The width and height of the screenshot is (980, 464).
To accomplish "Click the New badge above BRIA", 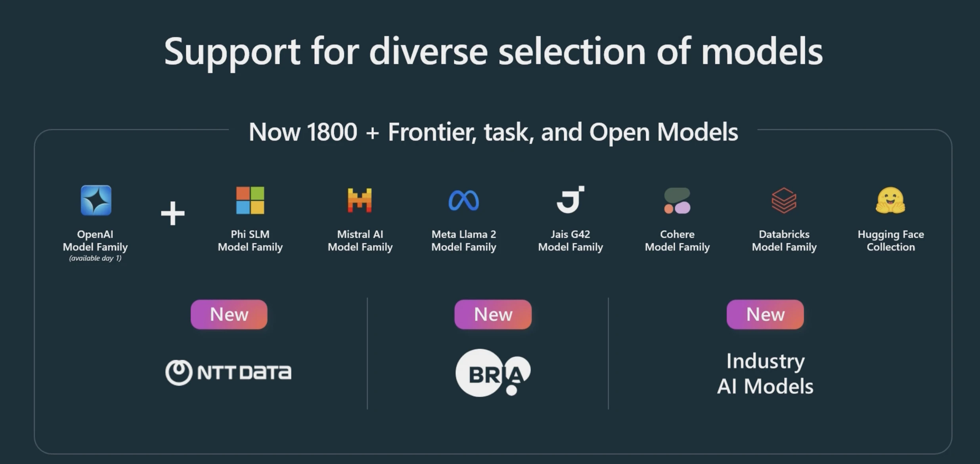I will (493, 315).
